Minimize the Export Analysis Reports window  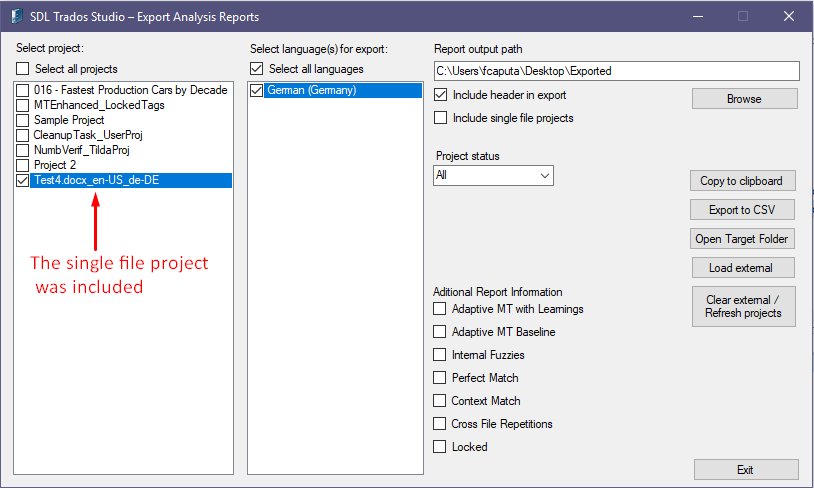(x=698, y=16)
